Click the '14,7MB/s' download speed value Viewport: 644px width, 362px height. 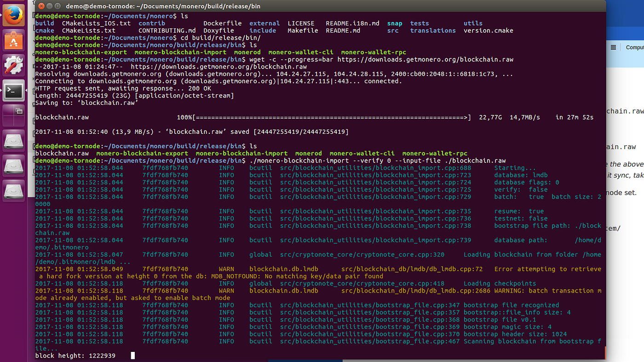coord(525,117)
